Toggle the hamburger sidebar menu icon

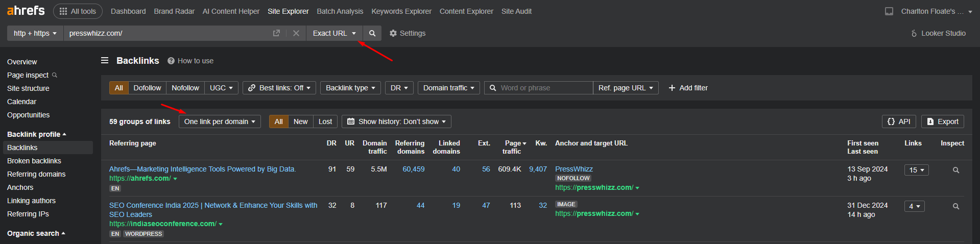click(105, 61)
